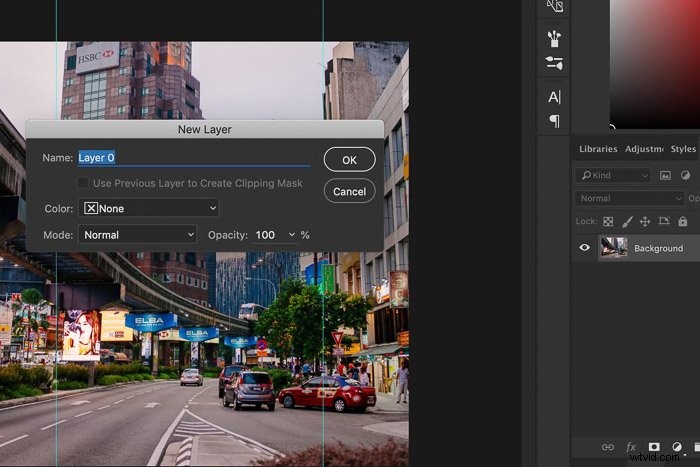This screenshot has width=700, height=467.
Task: Open the Color None dropdown
Action: coord(149,208)
